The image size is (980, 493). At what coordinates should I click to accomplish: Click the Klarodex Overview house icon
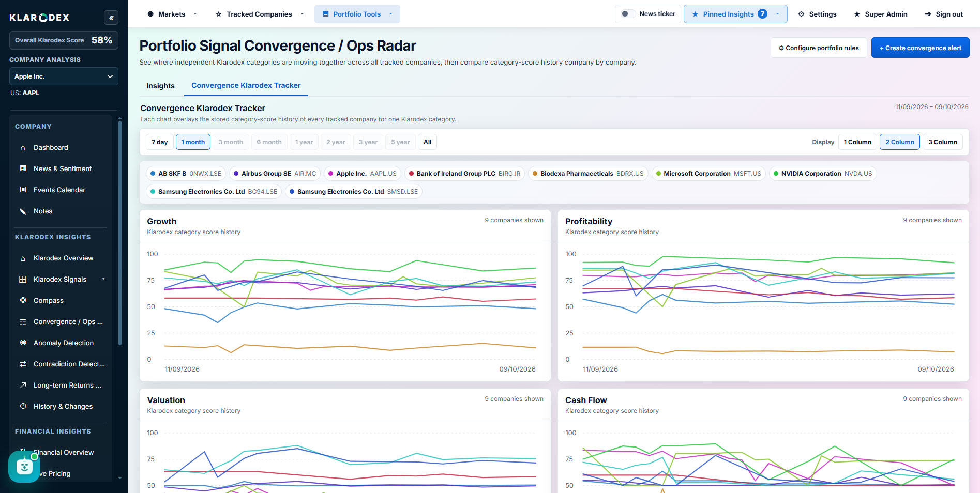pyautogui.click(x=23, y=258)
